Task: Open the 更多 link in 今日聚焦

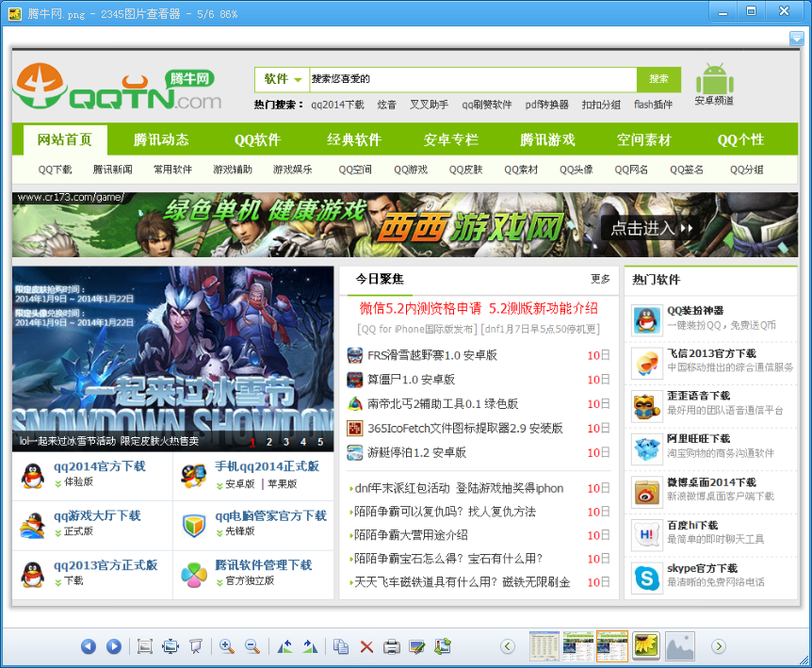Action: (600, 279)
